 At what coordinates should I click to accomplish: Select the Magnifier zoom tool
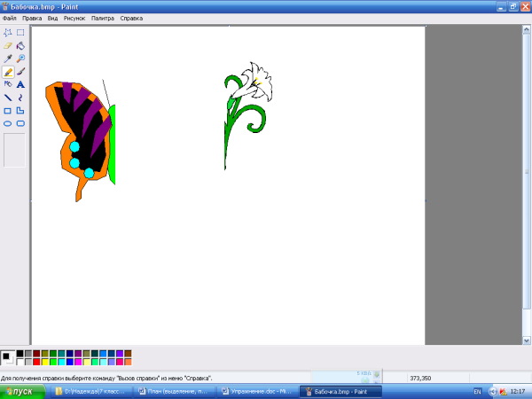point(20,59)
